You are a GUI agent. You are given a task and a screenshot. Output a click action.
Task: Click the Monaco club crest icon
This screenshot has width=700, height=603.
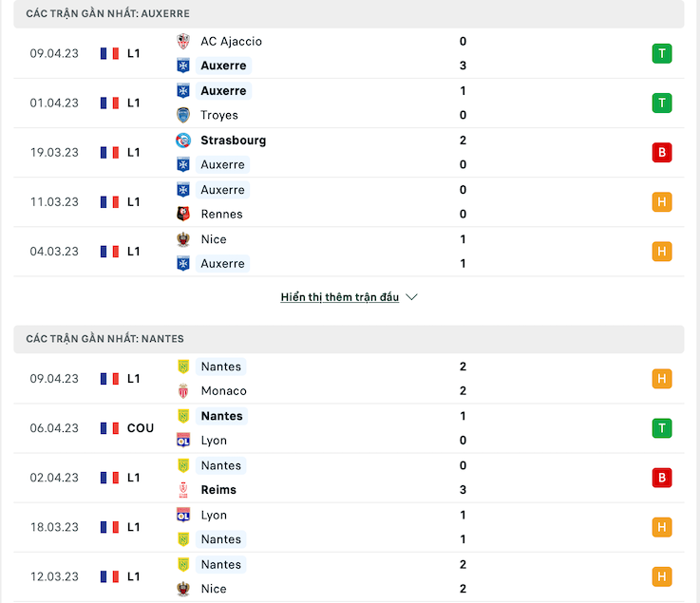click(x=183, y=391)
